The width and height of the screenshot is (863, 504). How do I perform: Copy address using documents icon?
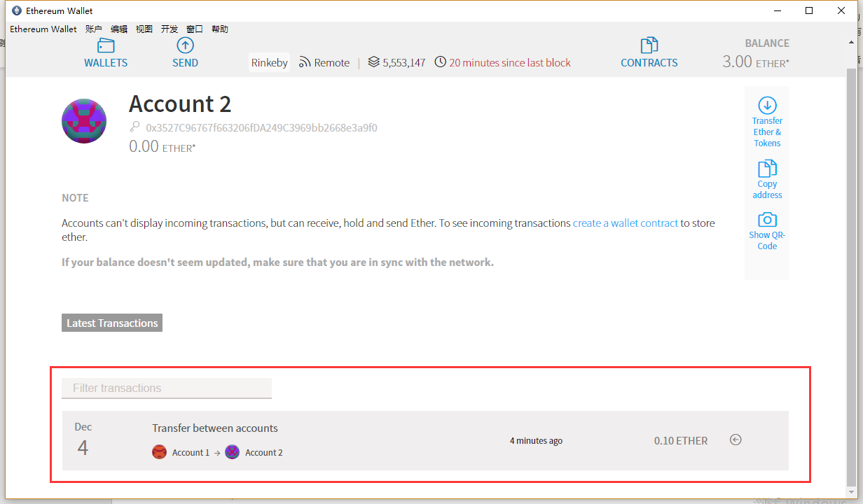767,169
